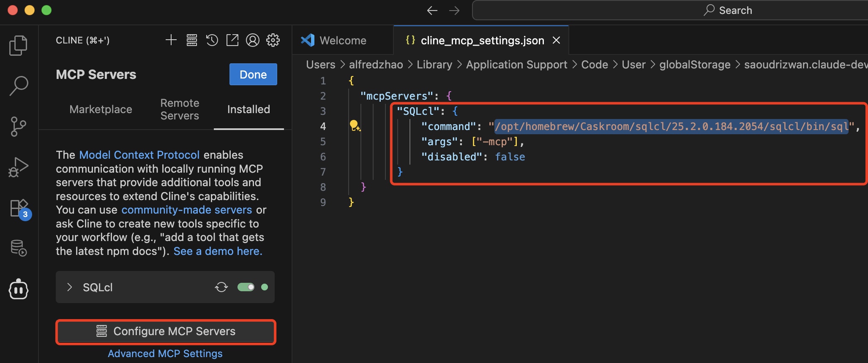Open the Advanced MCP Settings link
Viewport: 868px width, 363px height.
pyautogui.click(x=165, y=354)
